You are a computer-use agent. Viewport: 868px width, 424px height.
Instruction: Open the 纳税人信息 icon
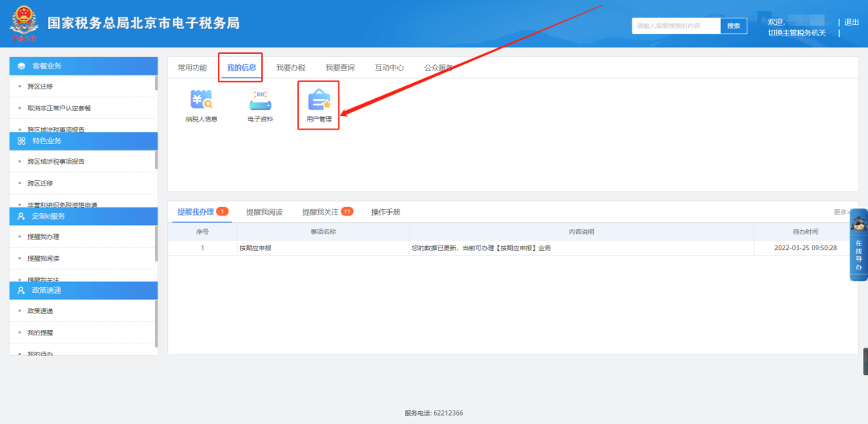202,105
